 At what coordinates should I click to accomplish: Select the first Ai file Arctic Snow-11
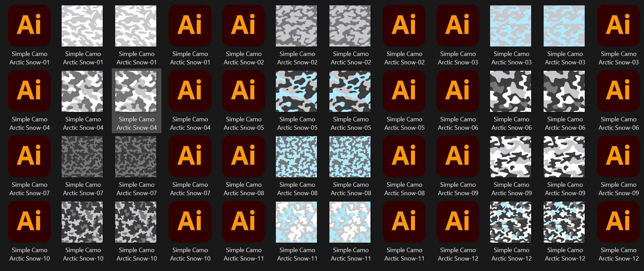243,221
